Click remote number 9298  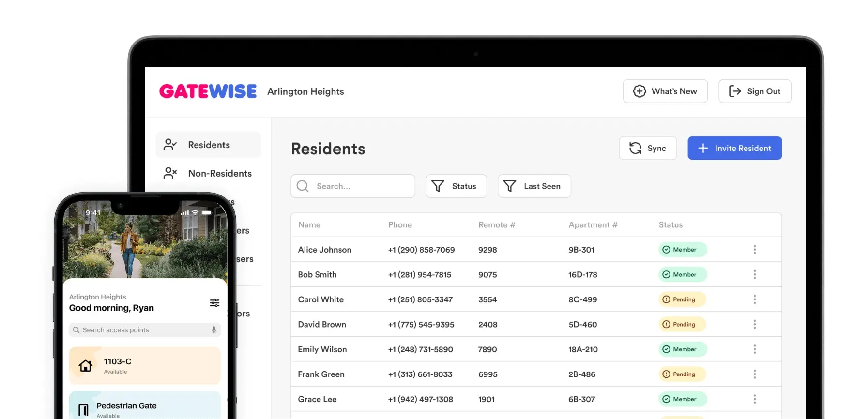point(487,250)
